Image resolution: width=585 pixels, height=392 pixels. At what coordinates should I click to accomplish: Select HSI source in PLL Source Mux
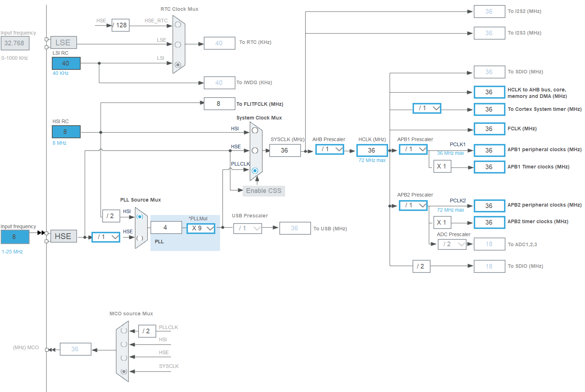(140, 217)
